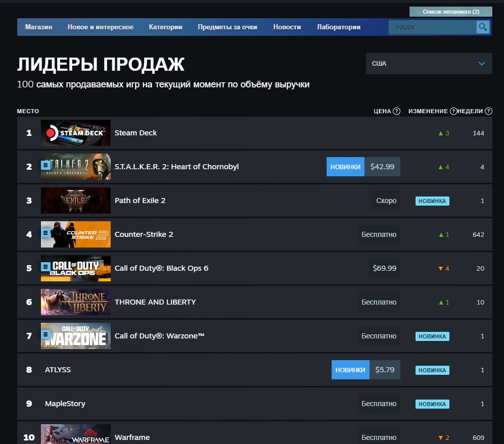Click Бесплатно price on Counter-Strike 2 row
Screen dimensions: 504x444
click(x=379, y=234)
